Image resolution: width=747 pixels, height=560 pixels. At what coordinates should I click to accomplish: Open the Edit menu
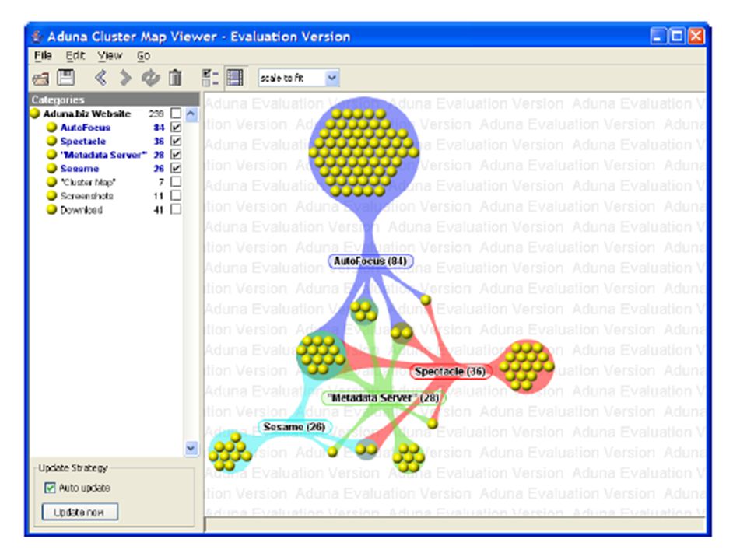pos(75,56)
